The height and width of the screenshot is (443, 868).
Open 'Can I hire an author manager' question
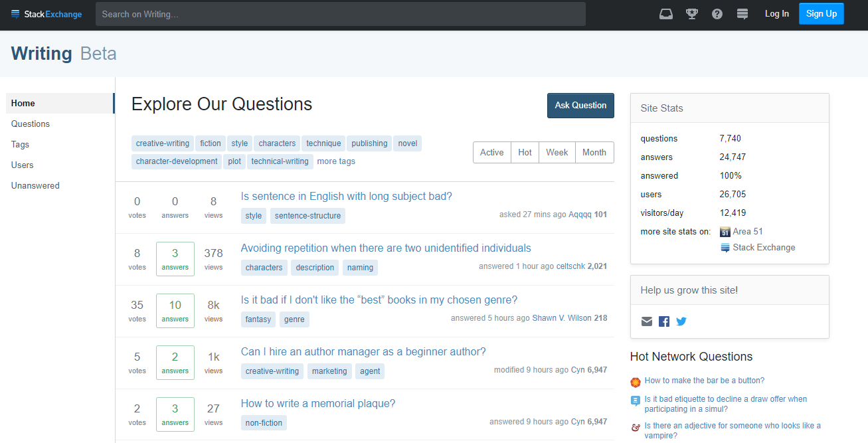pos(363,352)
